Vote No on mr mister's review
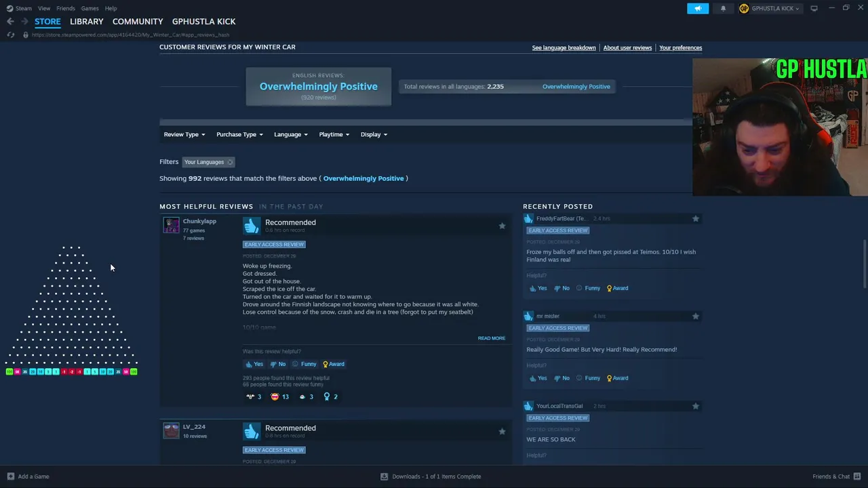This screenshot has height=488, width=868. point(561,378)
